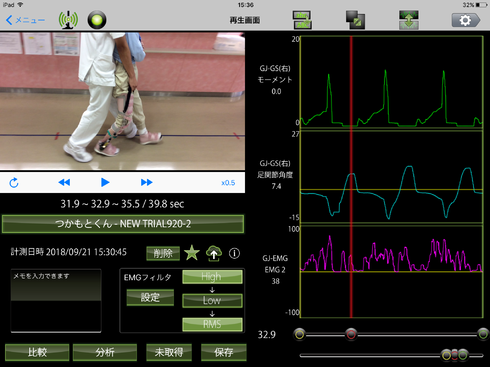Go back via the メニュー button

25,20
